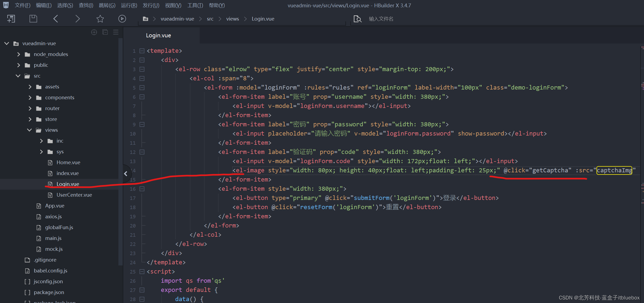The width and height of the screenshot is (644, 303).
Task: Fold line 1 template block
Action: pyautogui.click(x=142, y=51)
